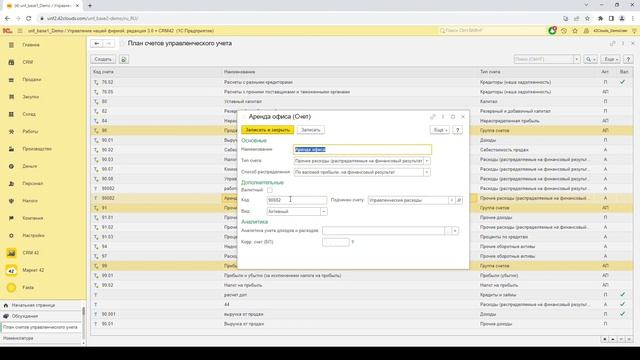Open the Налоги section
Viewport: 640px width, 360px height.
click(x=30, y=201)
